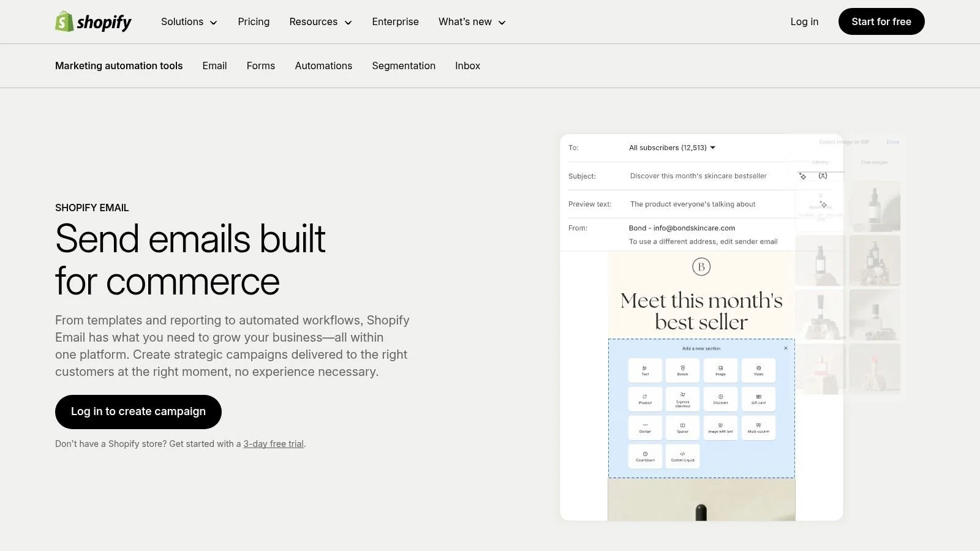Click Log in to create campaign
Screen dimensions: 980x551
(138, 412)
